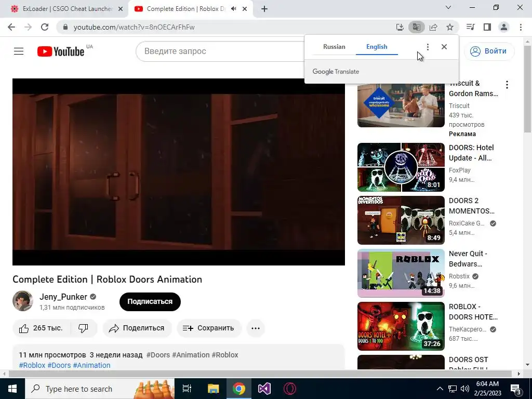Open the Jeny_Punker channel name link
This screenshot has width=532, height=399.
pos(63,297)
